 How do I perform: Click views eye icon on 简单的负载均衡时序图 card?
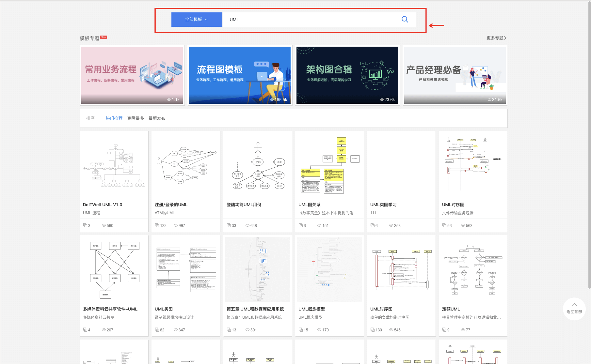(x=391, y=330)
